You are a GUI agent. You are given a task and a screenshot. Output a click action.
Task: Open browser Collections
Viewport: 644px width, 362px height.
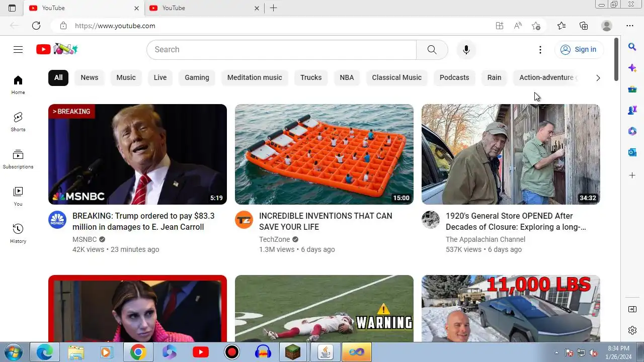(x=584, y=26)
